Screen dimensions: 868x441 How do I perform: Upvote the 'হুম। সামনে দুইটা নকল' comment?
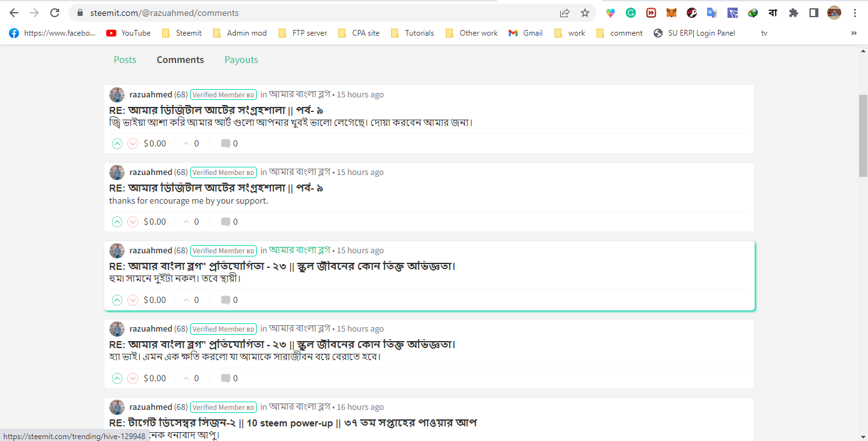[x=117, y=300]
